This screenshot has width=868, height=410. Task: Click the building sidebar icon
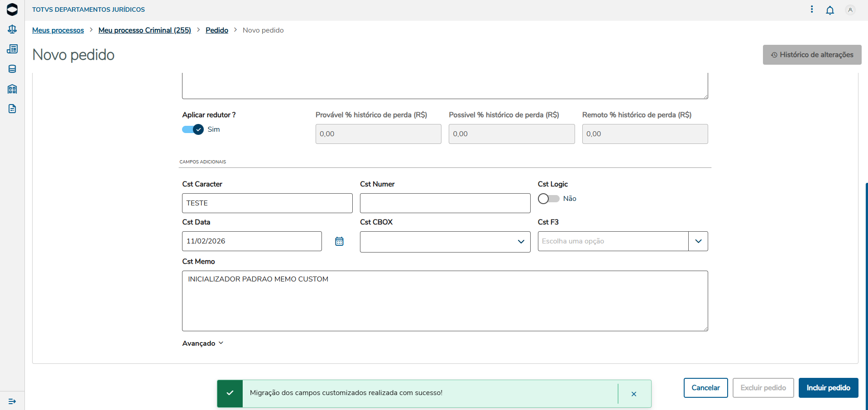tap(12, 89)
